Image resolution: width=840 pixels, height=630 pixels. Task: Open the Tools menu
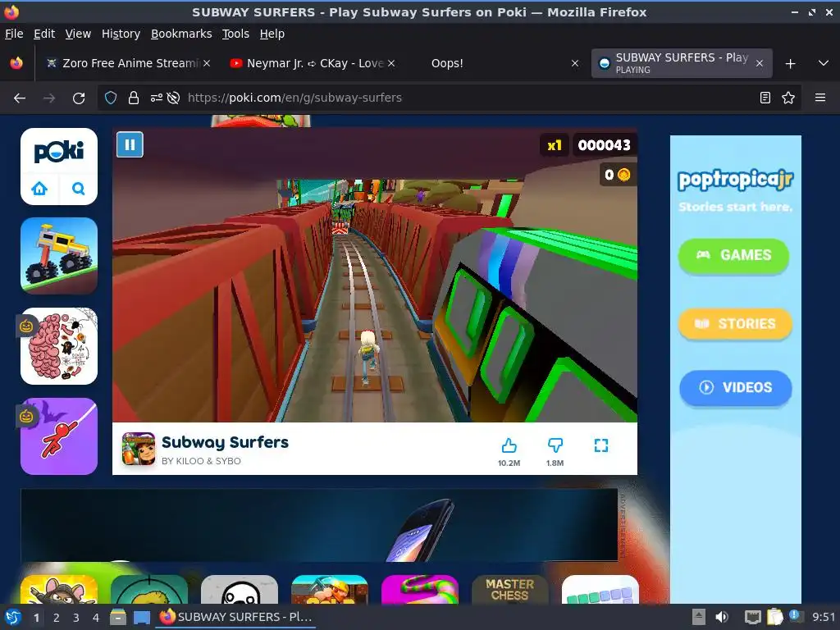(x=235, y=34)
